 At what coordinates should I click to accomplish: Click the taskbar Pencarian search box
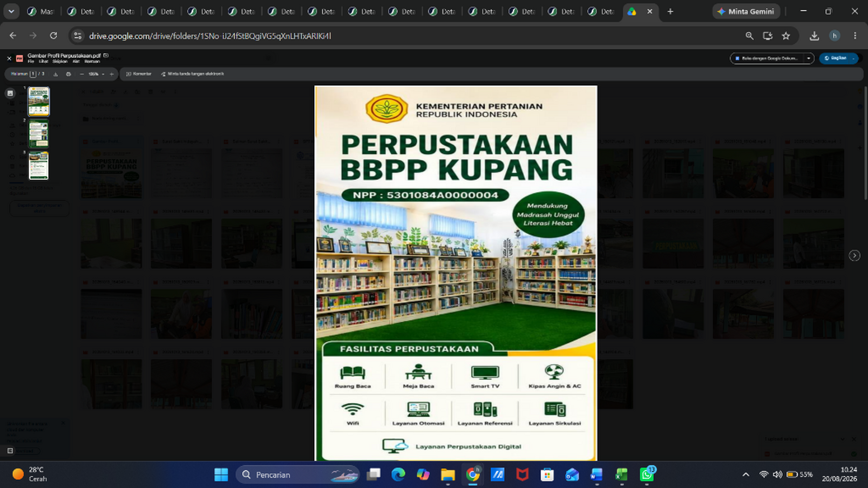click(298, 475)
